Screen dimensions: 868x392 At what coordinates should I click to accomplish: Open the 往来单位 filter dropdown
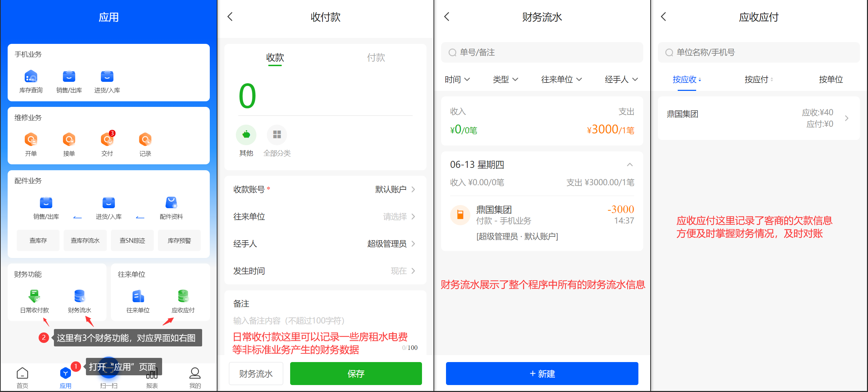point(561,80)
